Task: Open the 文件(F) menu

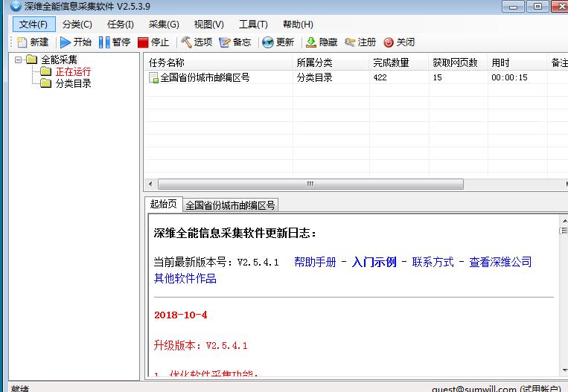Action: point(33,25)
